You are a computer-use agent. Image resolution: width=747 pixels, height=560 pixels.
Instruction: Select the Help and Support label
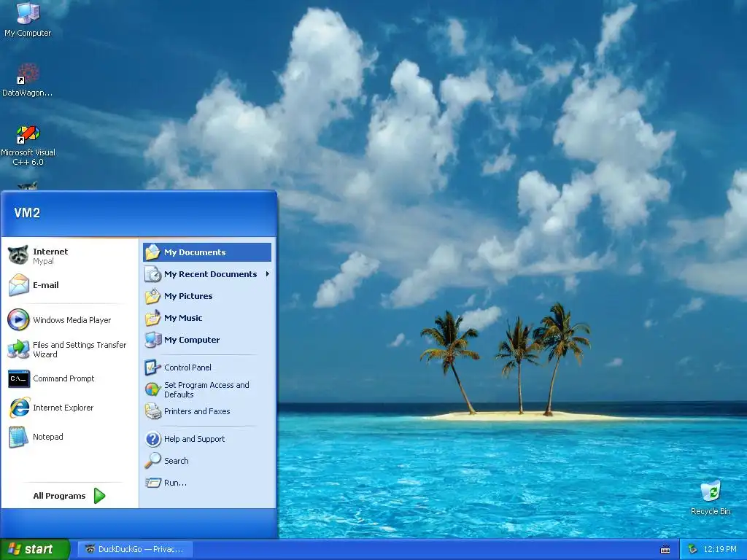click(x=194, y=438)
